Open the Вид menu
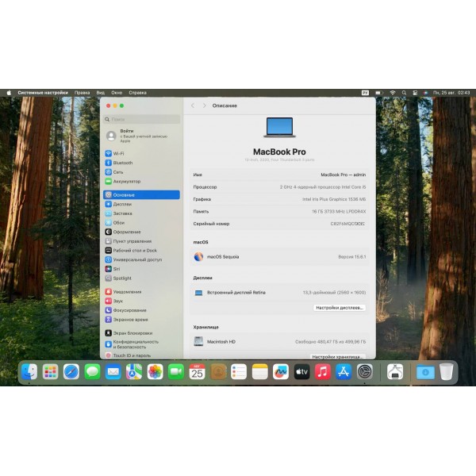Screen dimensions: 476x476 pos(101,93)
